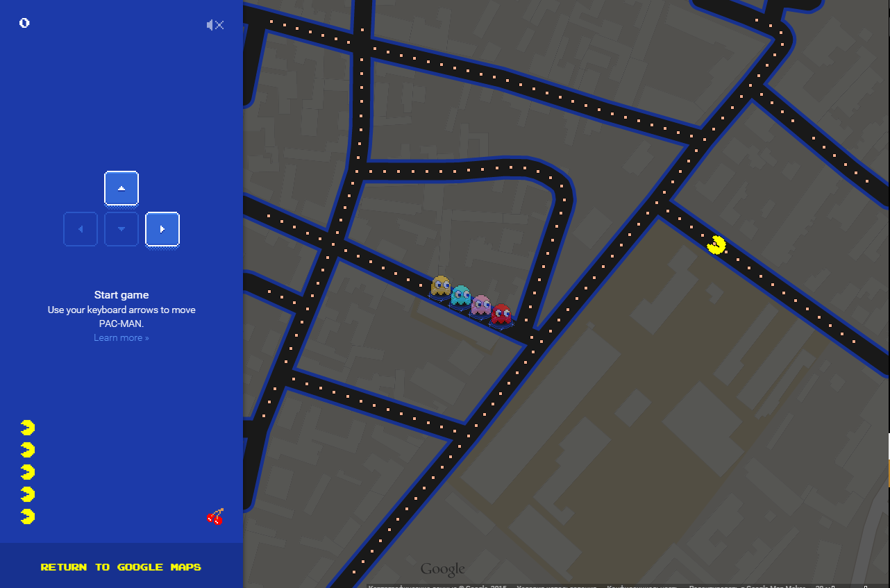Click the cherry bonus fruit icon
Viewport: 890px width, 588px height.
(x=215, y=516)
